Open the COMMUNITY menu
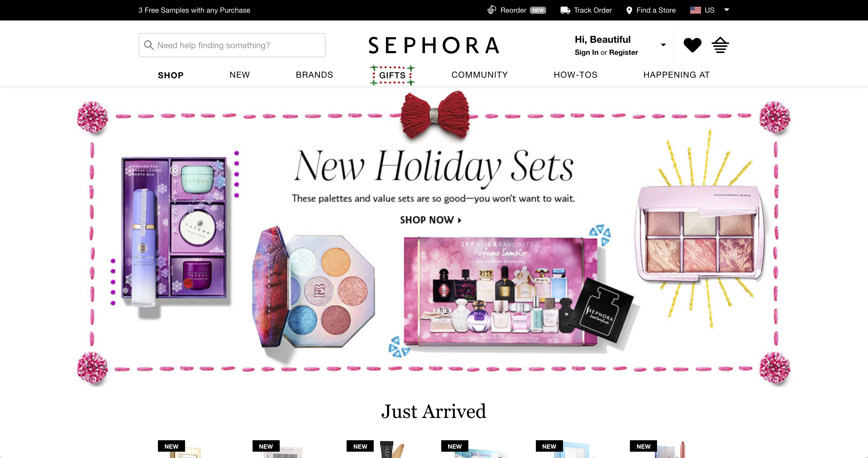This screenshot has height=458, width=868. 479,75
